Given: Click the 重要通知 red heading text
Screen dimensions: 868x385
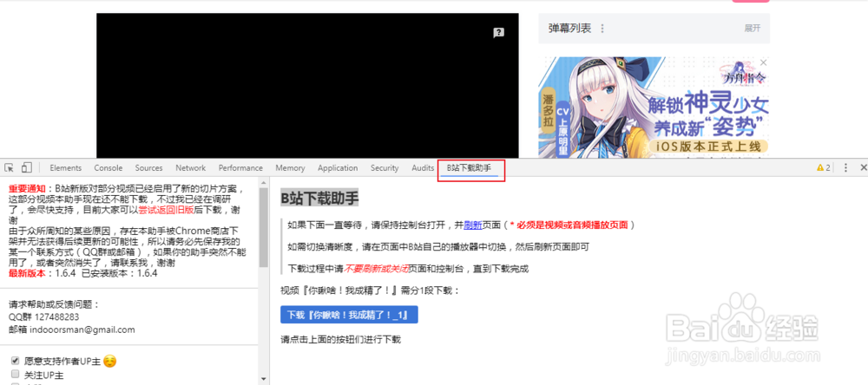Looking at the screenshot, I should 28,189.
